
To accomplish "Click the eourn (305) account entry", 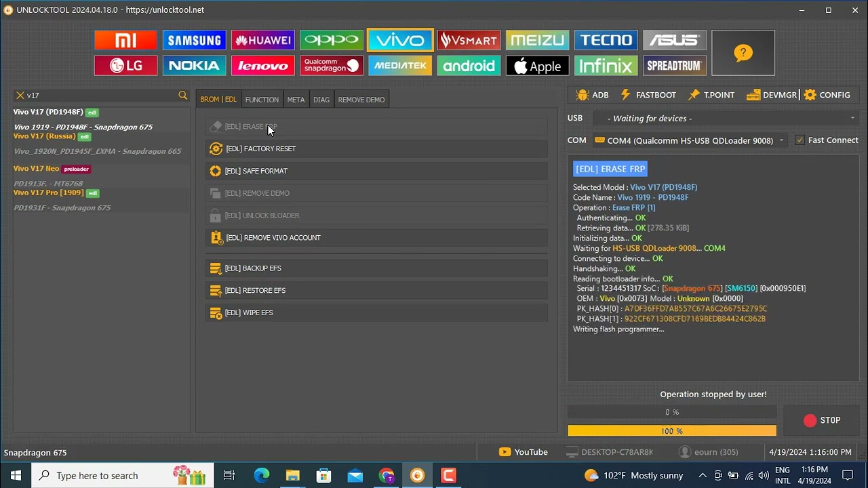I will pos(709,452).
